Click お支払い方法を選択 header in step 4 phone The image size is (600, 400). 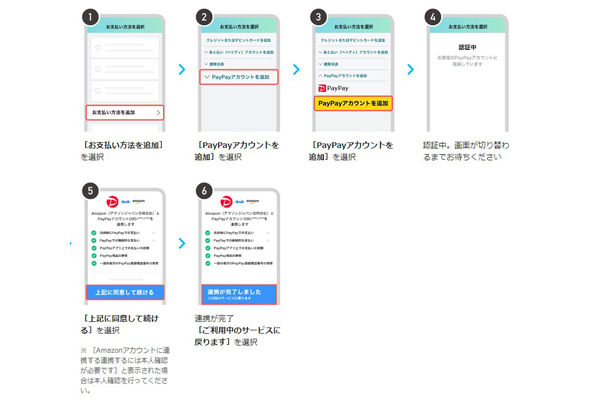[x=468, y=27]
